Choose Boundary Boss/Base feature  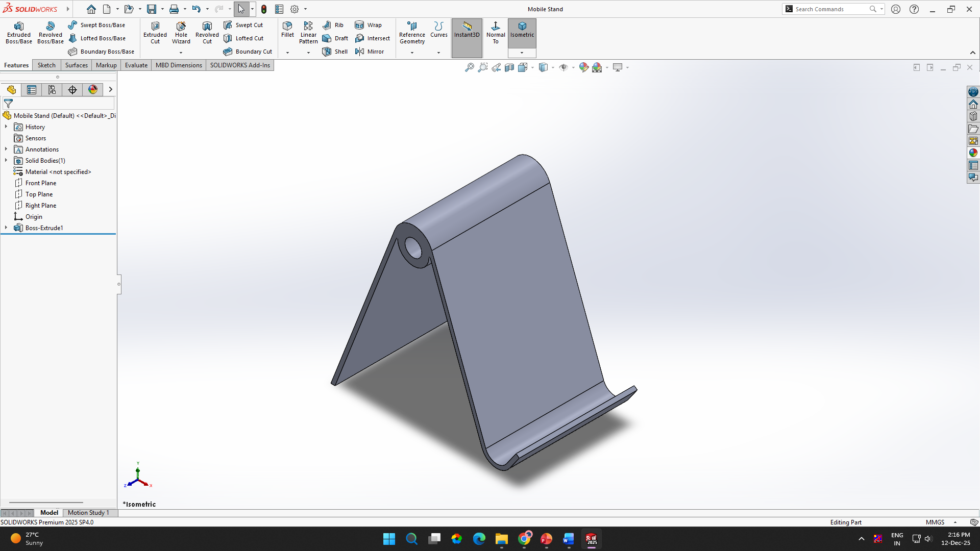(x=101, y=52)
